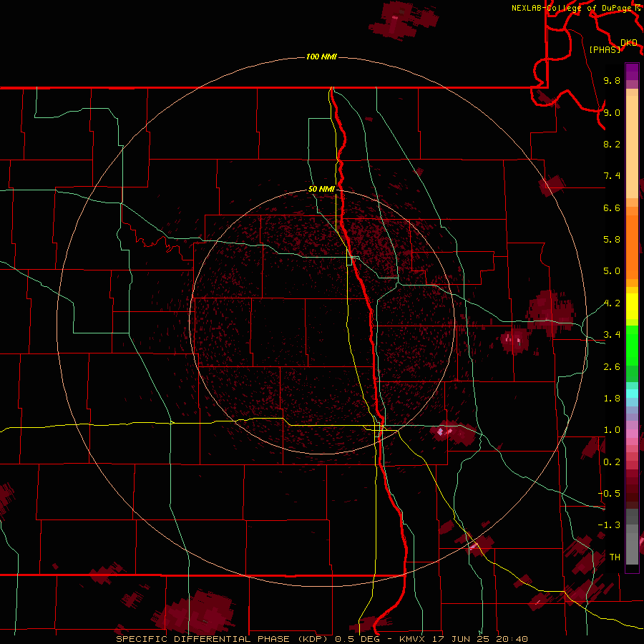Select the 2.6 value on the scale
The width and height of the screenshot is (644, 644).
(612, 367)
